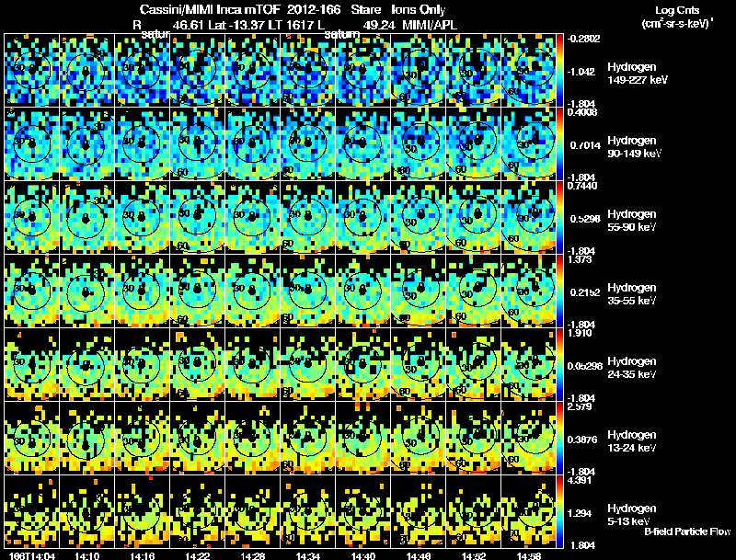
Task: Click the color bar for the 90-149 keV row
Action: 559,143
